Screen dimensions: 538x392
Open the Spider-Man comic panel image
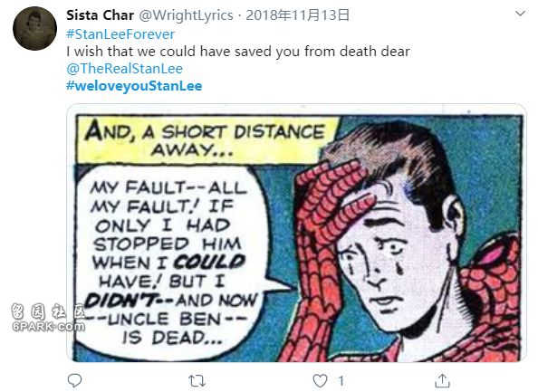point(296,233)
